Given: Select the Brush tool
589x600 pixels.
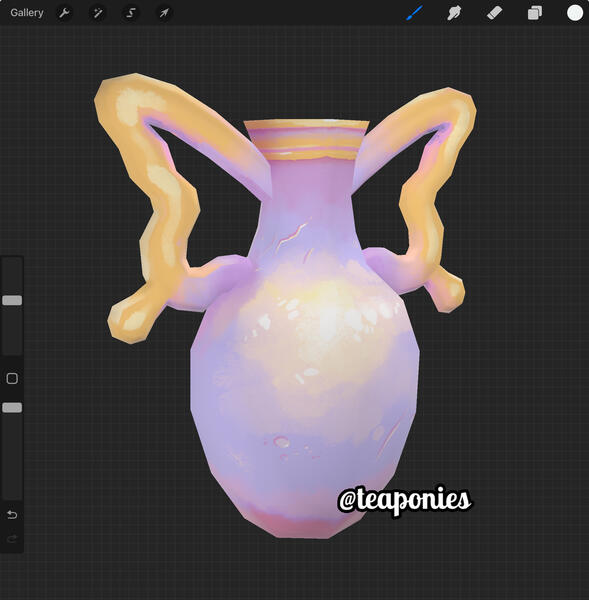Looking at the screenshot, I should tap(414, 13).
